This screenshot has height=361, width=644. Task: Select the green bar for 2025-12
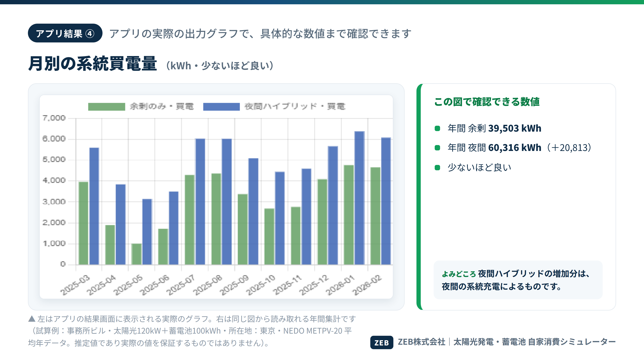click(x=322, y=222)
